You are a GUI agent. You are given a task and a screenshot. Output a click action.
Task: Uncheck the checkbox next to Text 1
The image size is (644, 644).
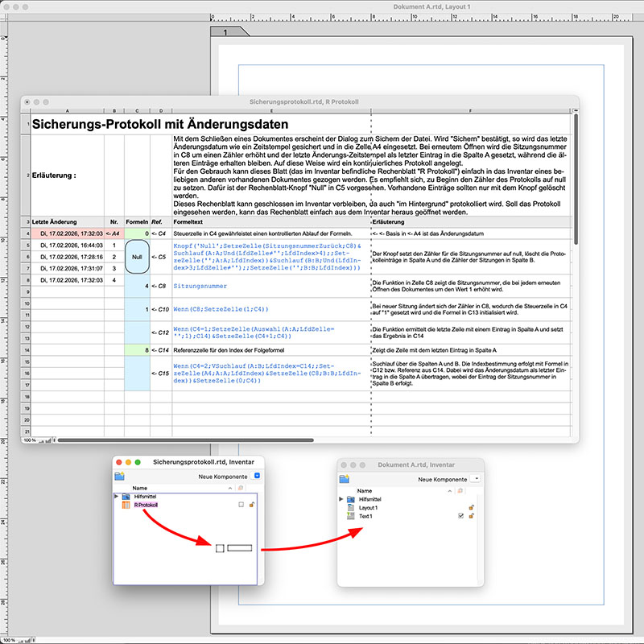coord(460,515)
